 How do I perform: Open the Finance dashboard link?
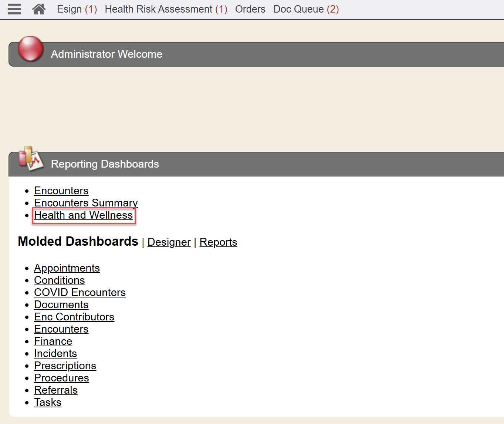[x=53, y=341]
